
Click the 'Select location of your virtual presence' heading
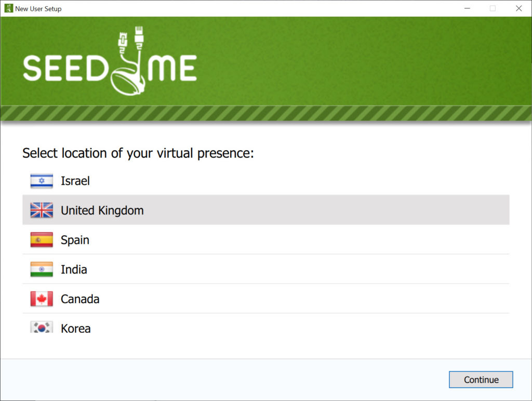(x=138, y=153)
